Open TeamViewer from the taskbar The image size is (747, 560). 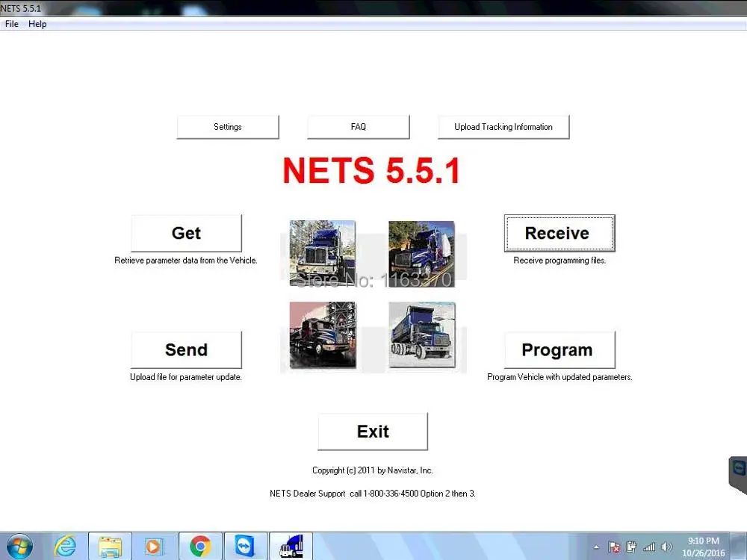click(245, 547)
